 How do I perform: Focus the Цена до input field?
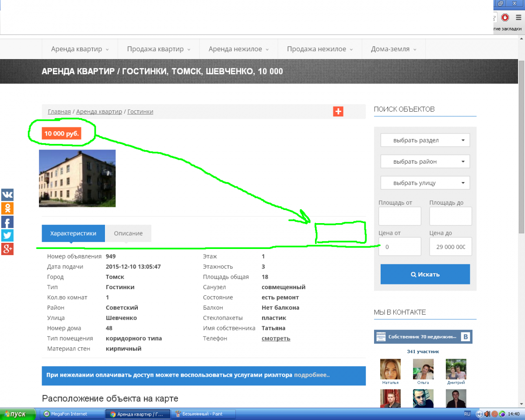451,246
